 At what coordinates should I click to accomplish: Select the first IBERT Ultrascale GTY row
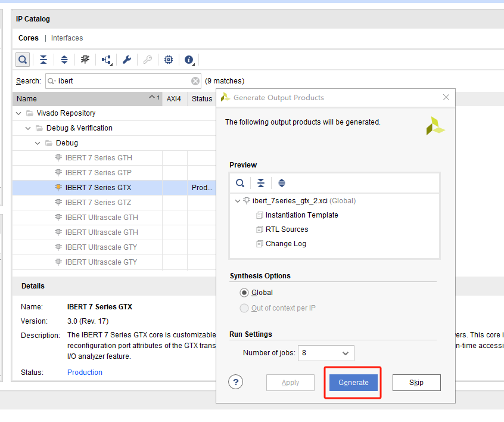[x=101, y=247]
